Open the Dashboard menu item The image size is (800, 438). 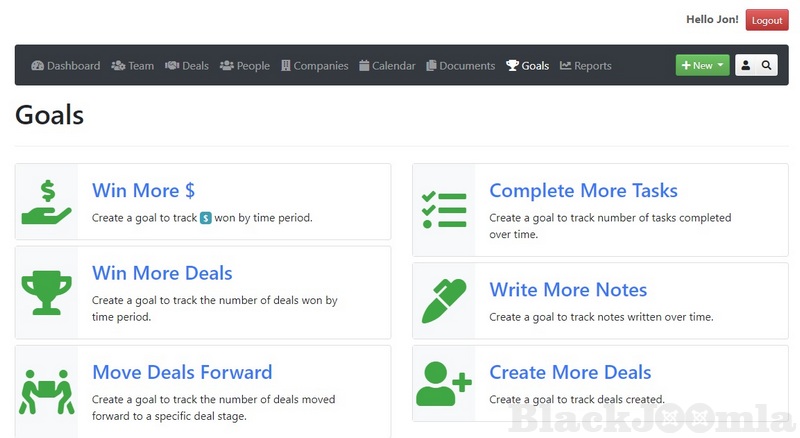(x=66, y=66)
